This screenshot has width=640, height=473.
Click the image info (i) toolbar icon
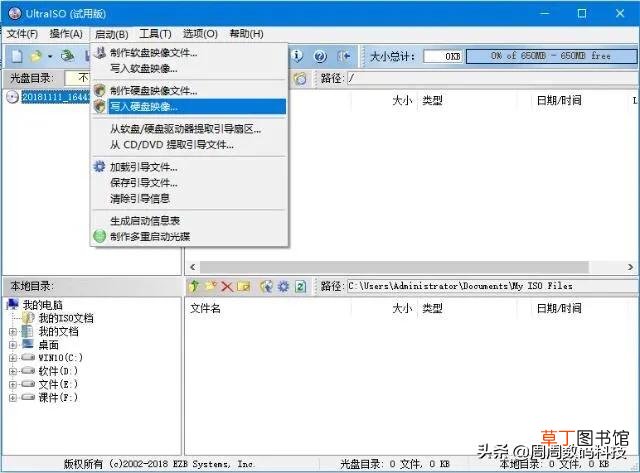point(297,56)
